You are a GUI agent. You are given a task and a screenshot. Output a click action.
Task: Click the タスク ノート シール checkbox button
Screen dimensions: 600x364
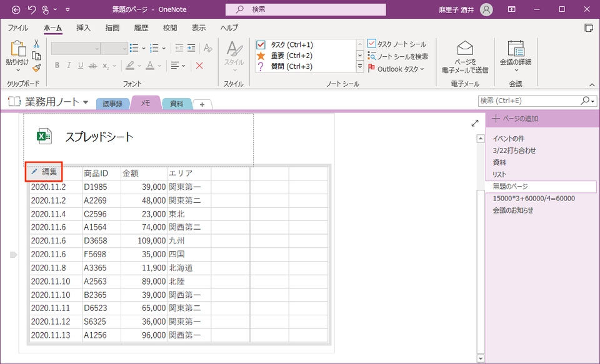[397, 44]
